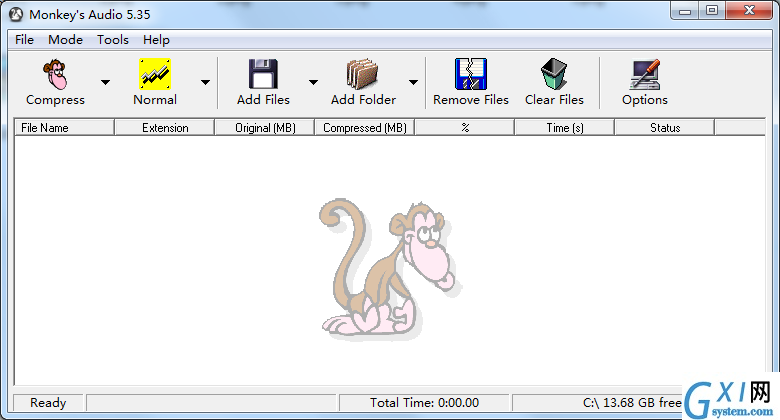Click the Remove Files broken disk icon

[x=471, y=74]
